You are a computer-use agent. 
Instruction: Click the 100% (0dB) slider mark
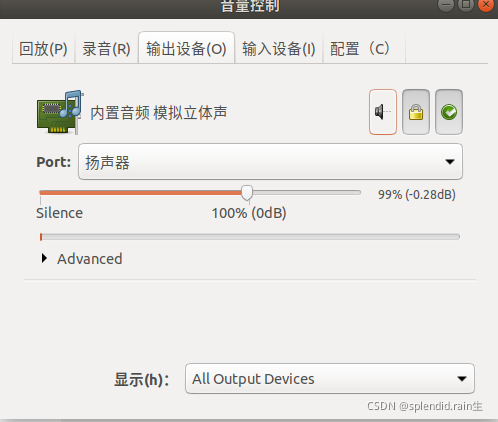(x=249, y=213)
